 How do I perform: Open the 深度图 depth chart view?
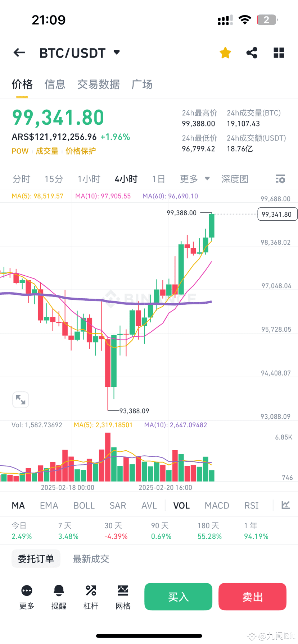pos(235,179)
